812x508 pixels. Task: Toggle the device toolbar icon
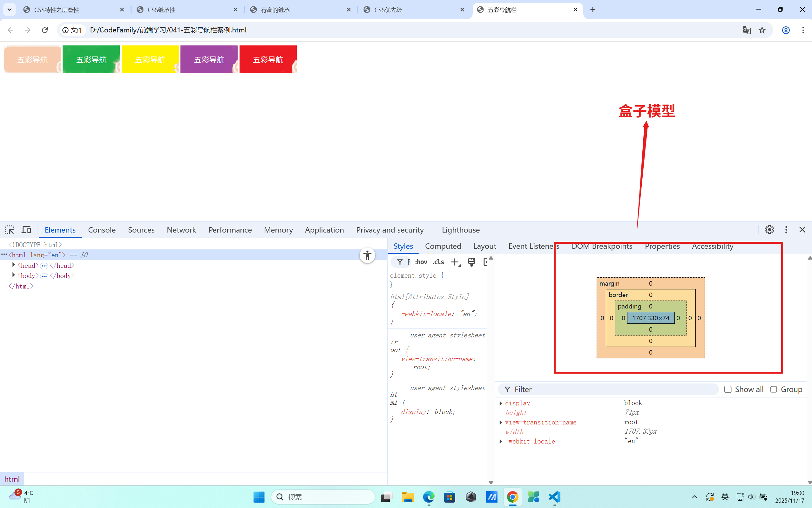(x=26, y=230)
